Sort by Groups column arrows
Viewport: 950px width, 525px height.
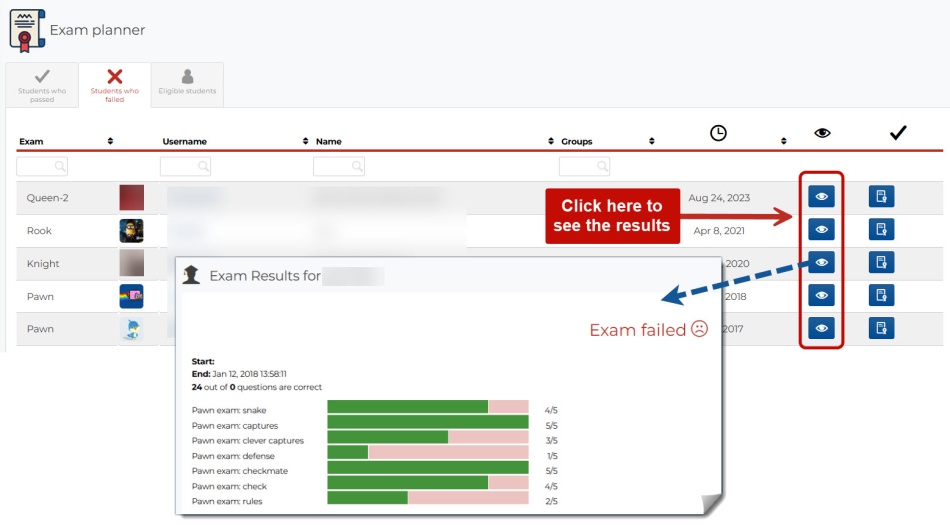[651, 141]
